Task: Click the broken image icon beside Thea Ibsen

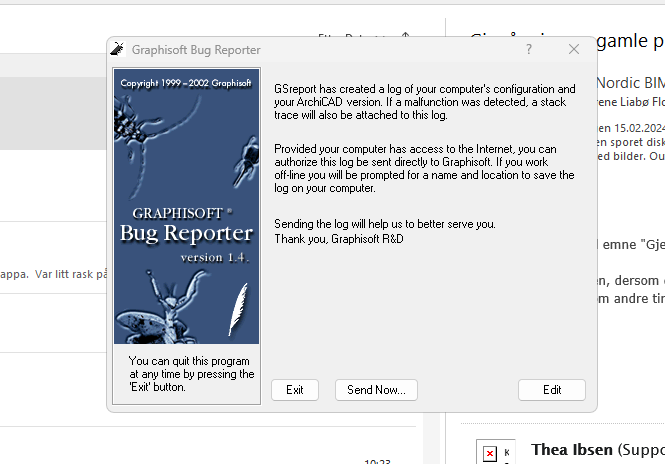Action: (490, 453)
